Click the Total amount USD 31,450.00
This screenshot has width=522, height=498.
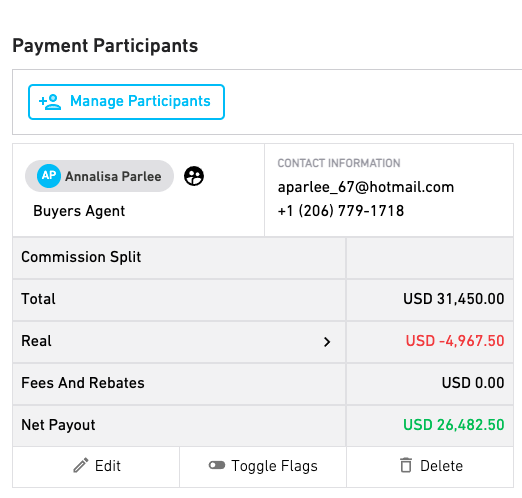(454, 299)
